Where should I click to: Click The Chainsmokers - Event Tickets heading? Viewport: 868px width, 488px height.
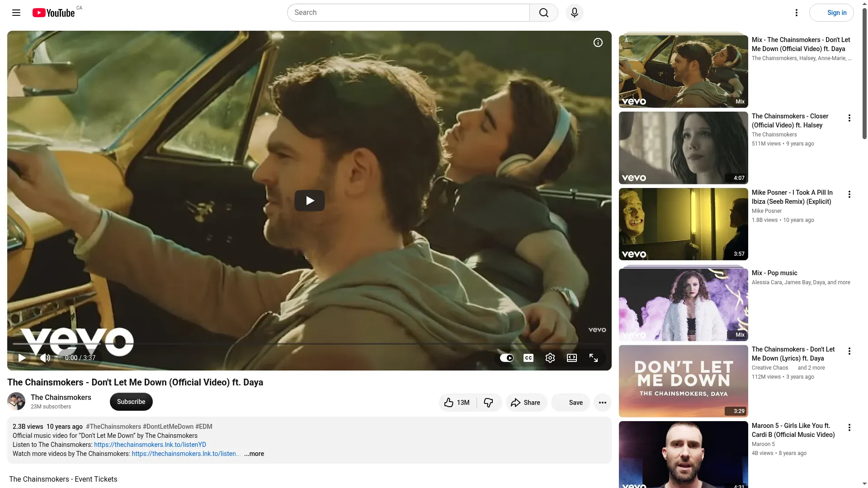tap(63, 479)
